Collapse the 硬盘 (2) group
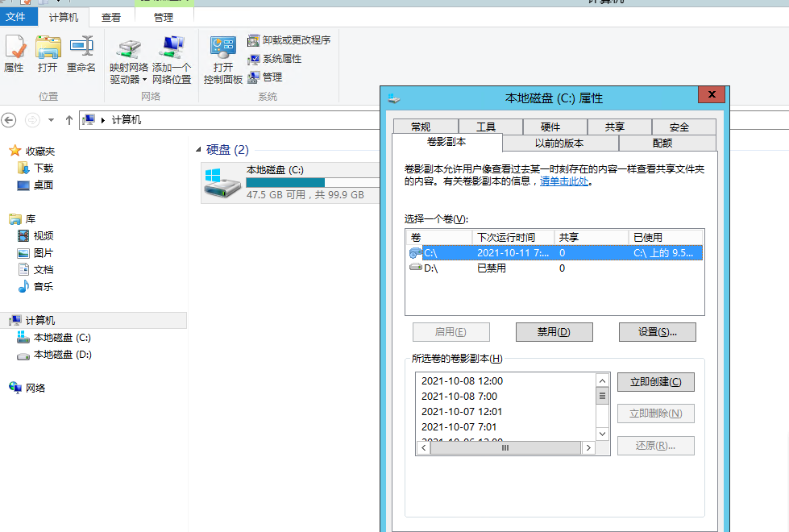This screenshot has height=532, width=789. 198,149
